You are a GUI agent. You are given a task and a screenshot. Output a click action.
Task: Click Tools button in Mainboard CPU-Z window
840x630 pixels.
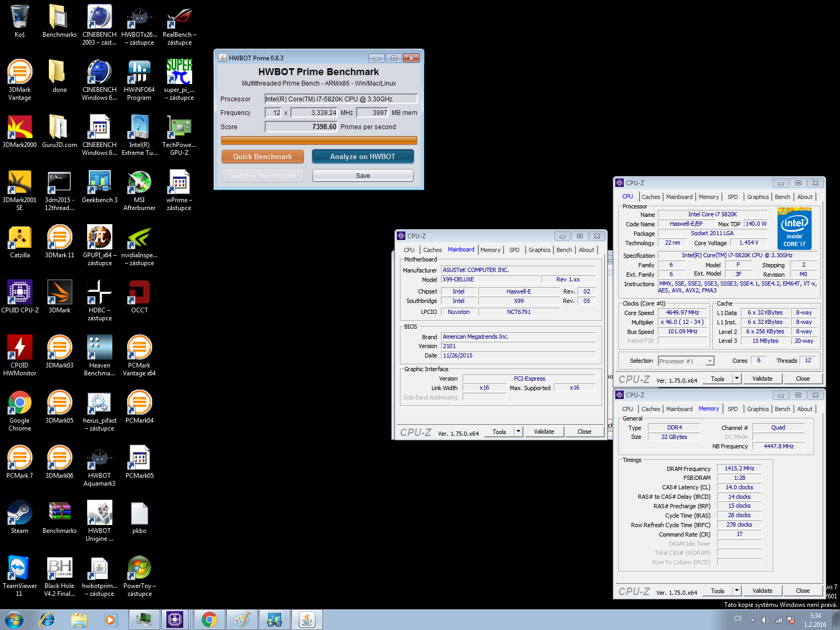pos(499,432)
